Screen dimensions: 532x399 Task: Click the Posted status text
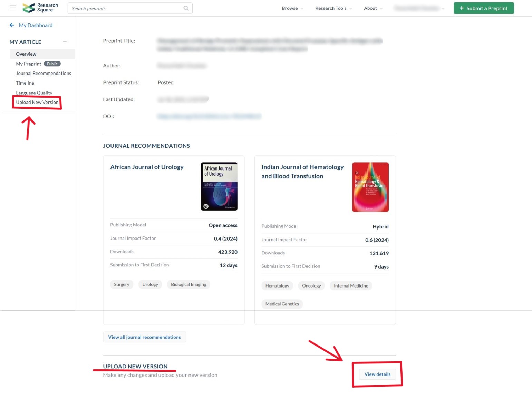(166, 82)
